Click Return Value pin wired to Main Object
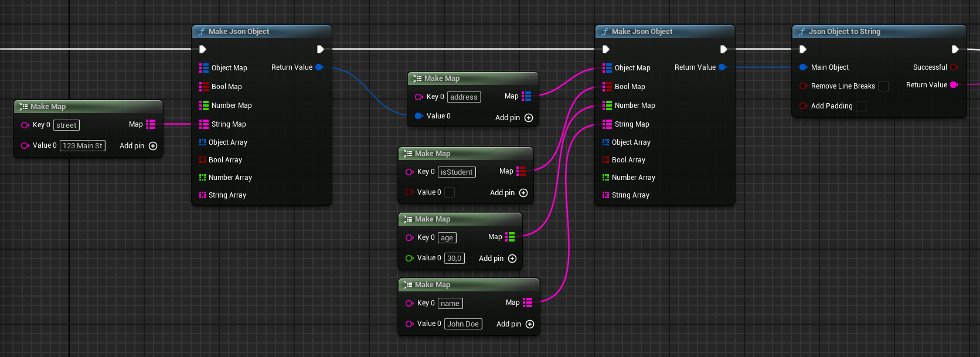 tap(723, 67)
